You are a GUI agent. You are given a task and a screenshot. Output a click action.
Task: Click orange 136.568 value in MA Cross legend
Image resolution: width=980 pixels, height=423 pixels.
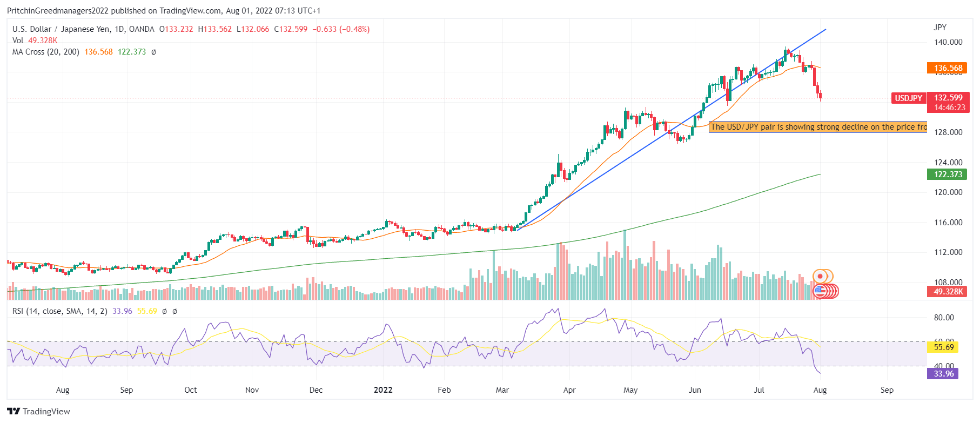pyautogui.click(x=98, y=52)
